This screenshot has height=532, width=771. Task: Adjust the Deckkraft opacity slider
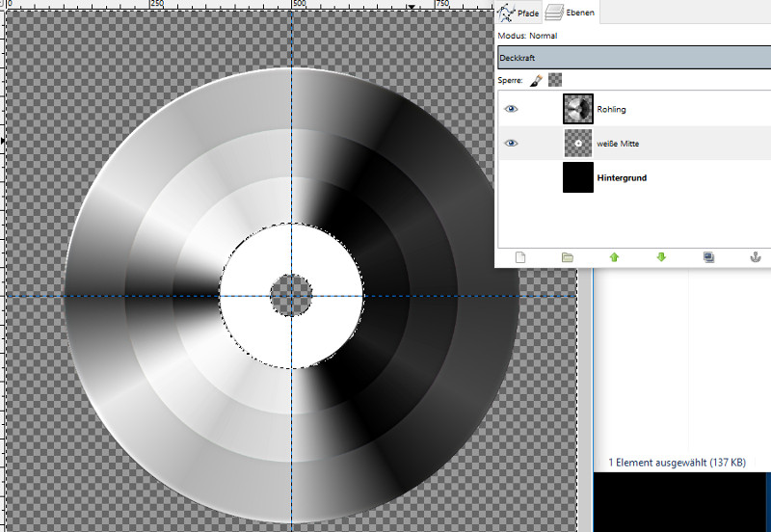point(634,58)
